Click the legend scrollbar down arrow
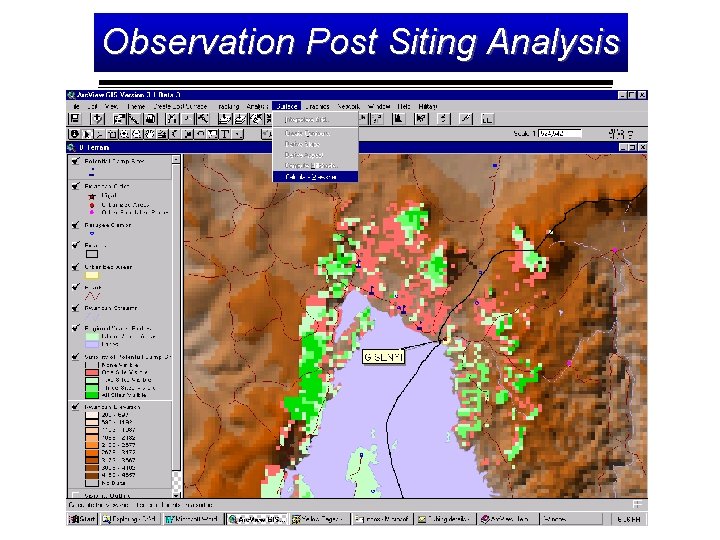 (176, 495)
